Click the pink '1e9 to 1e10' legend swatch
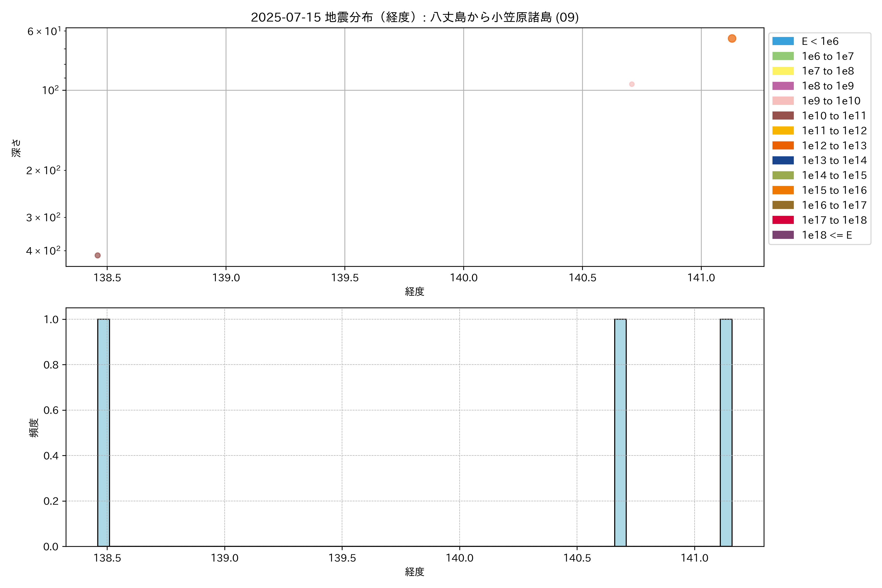This screenshot has width=882, height=588. click(783, 101)
